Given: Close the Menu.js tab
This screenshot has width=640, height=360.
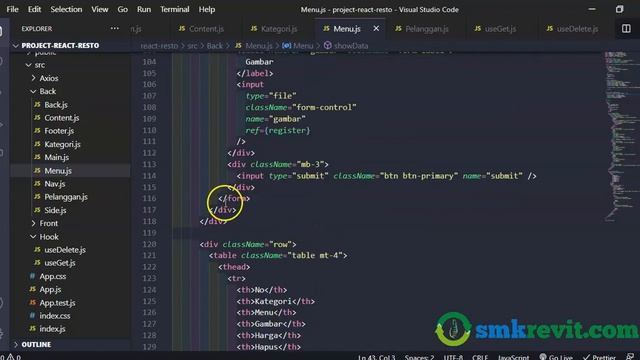Looking at the screenshot, I should coord(376,29).
